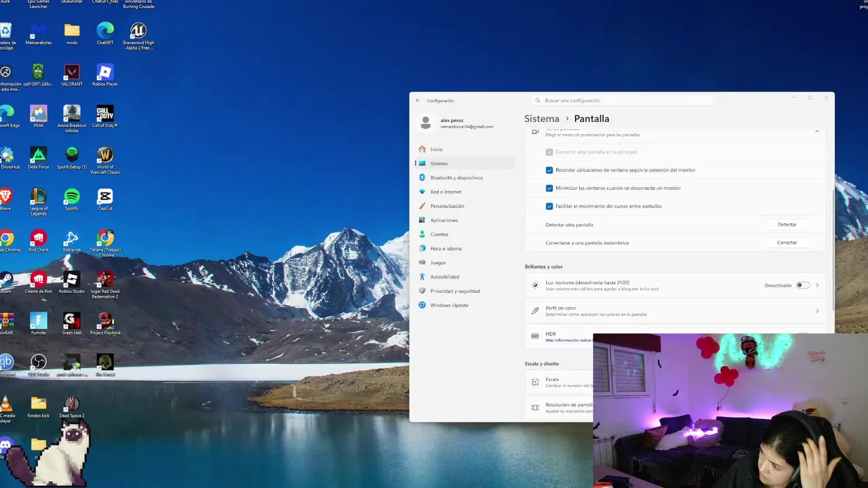Open Fortnite desktop shortcut
The width and height of the screenshot is (868, 488).
(39, 323)
